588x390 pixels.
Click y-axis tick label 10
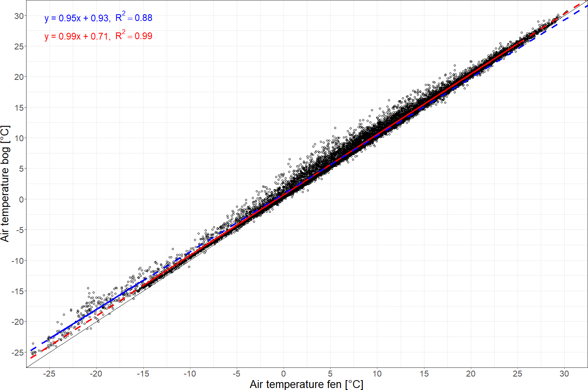[19, 138]
